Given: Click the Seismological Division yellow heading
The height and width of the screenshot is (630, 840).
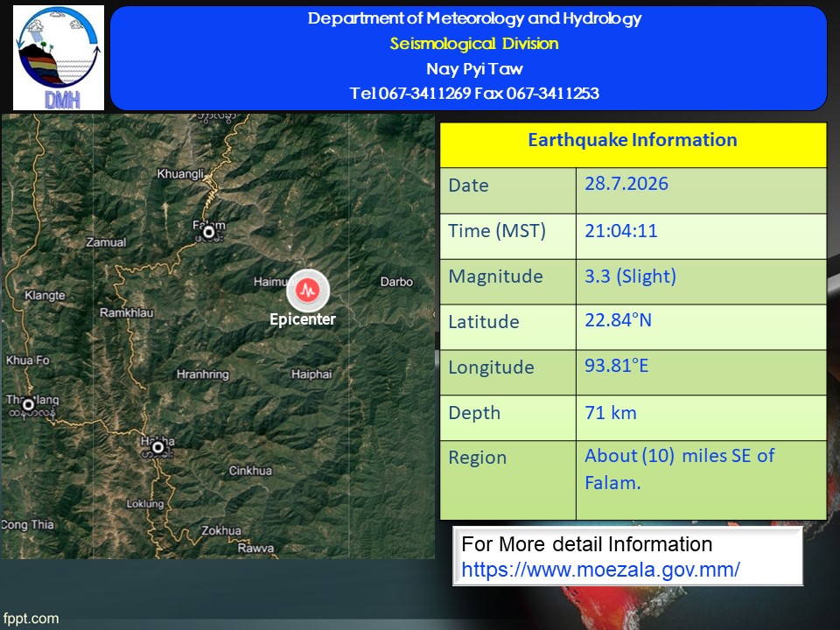Looking at the screenshot, I should 474,44.
